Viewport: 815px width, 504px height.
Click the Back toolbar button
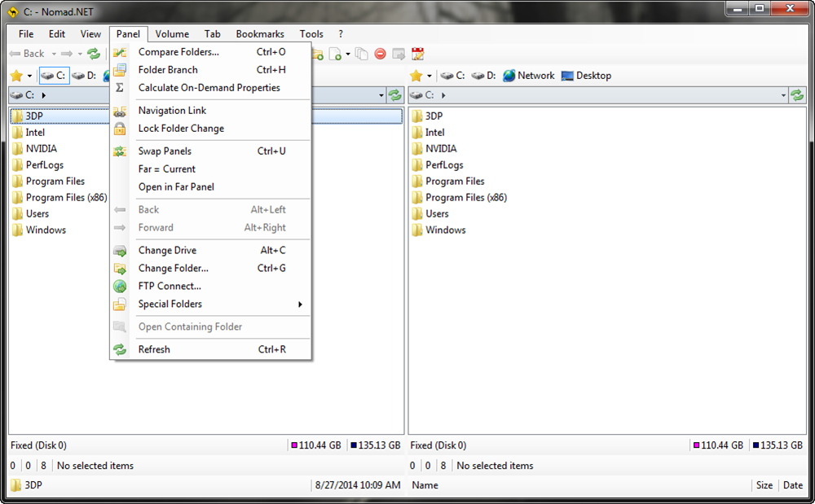pyautogui.click(x=27, y=54)
